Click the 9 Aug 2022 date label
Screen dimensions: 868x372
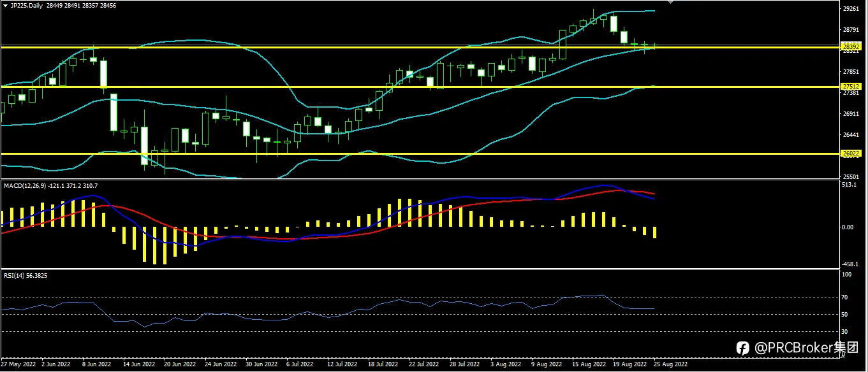[x=548, y=365]
